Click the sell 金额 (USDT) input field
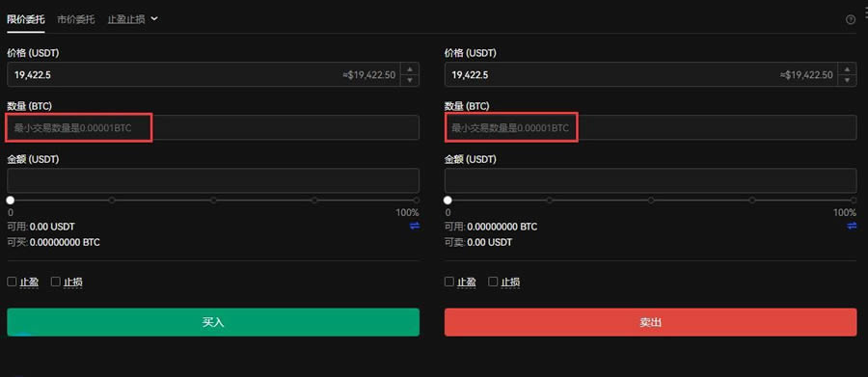 tap(650, 180)
